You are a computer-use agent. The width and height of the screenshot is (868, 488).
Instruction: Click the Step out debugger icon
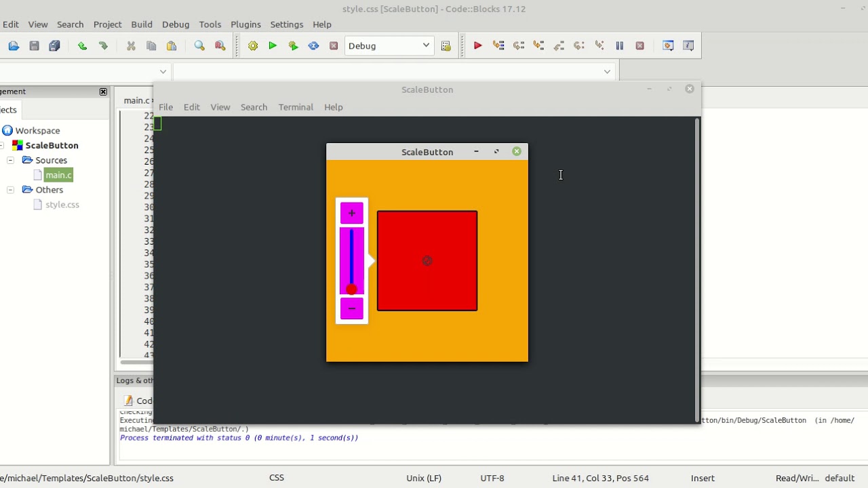(559, 46)
